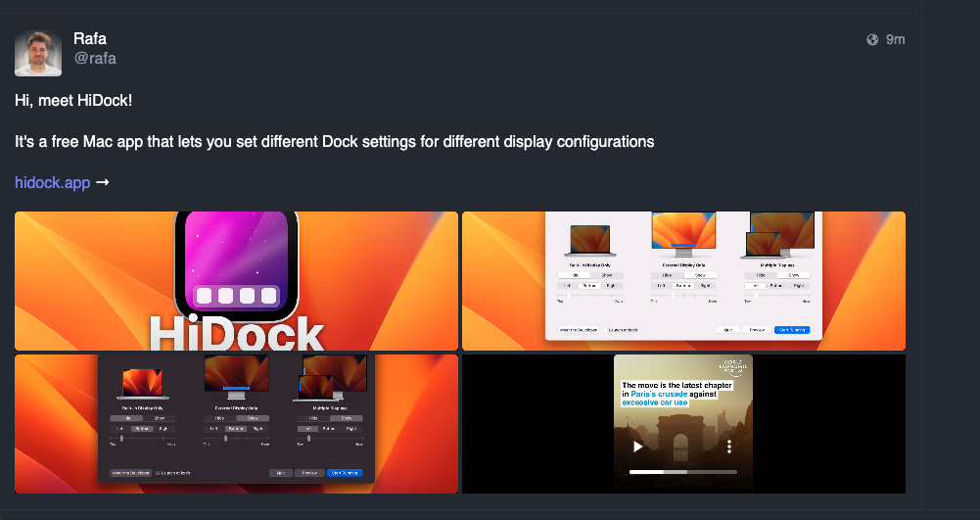Open the 9m post timestamp
This screenshot has width=980, height=520.
[895, 39]
